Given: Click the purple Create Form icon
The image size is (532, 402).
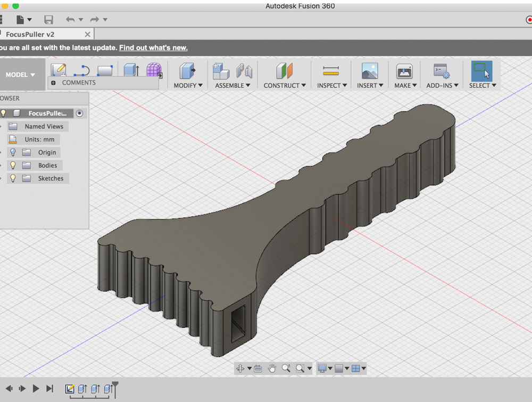Looking at the screenshot, I should coord(154,70).
